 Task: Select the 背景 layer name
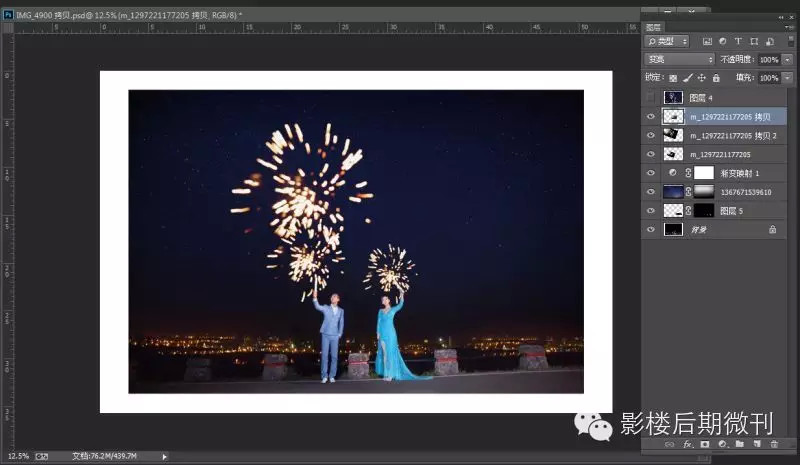pos(698,230)
